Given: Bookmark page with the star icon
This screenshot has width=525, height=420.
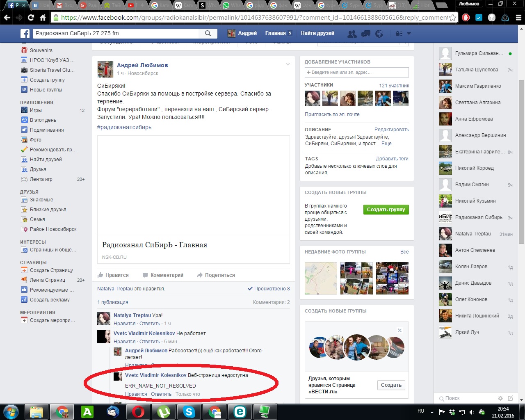Looking at the screenshot, I should pos(452,18).
